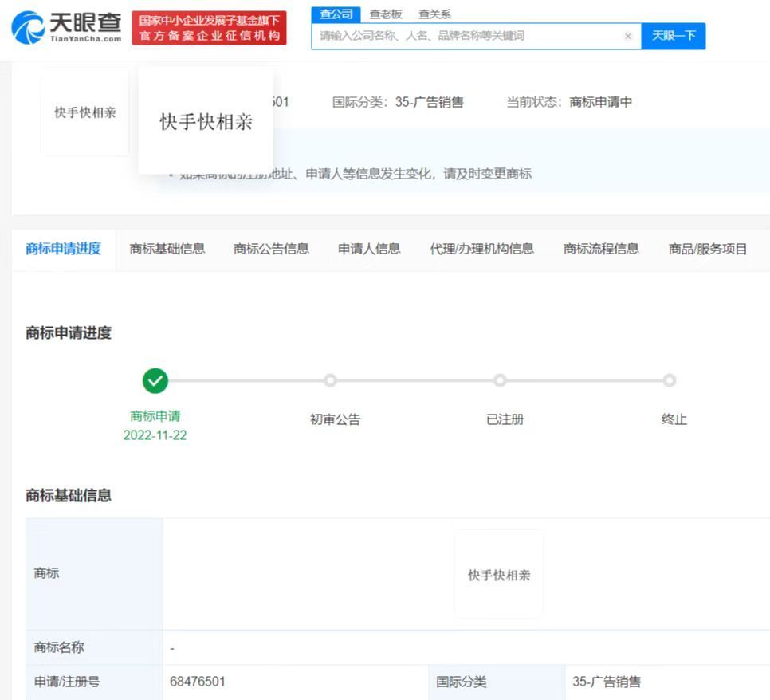Viewport: 770px width, 700px height.
Task: Switch to the 商标基础信息 tab
Action: pyautogui.click(x=167, y=249)
